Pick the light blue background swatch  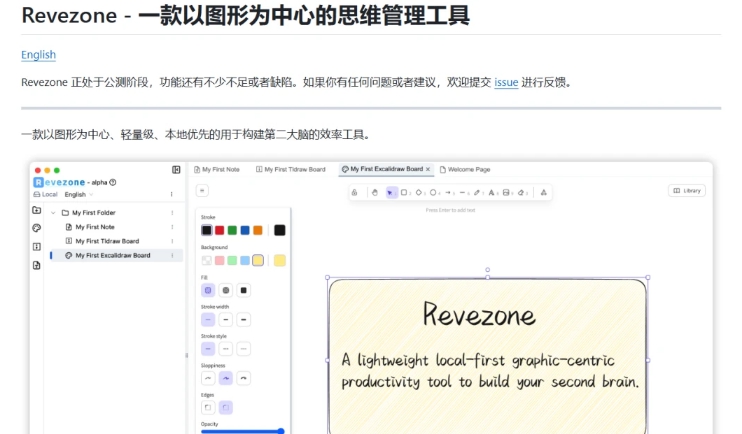click(x=245, y=260)
